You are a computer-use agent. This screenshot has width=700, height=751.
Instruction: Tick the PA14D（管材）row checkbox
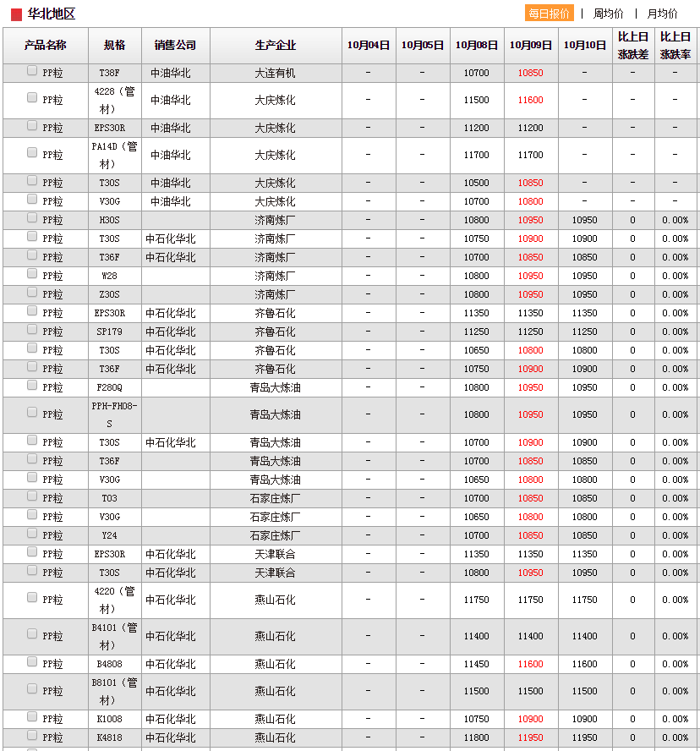coord(32,153)
